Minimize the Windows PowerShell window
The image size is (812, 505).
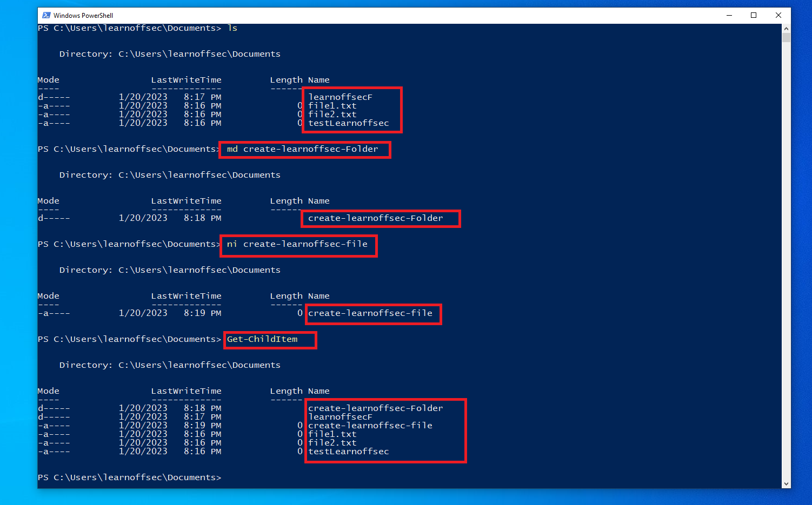[729, 15]
